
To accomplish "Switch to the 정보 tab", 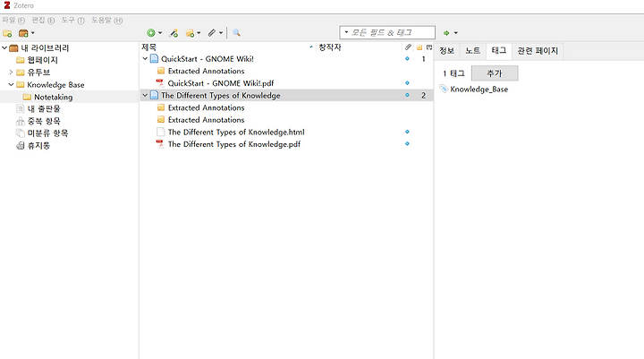I will 447,51.
